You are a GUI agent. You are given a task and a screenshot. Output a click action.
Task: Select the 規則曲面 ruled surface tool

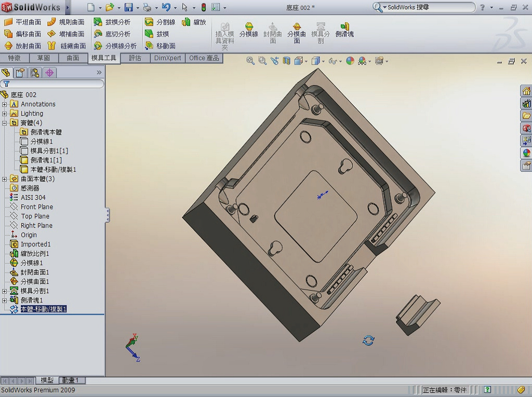click(66, 22)
